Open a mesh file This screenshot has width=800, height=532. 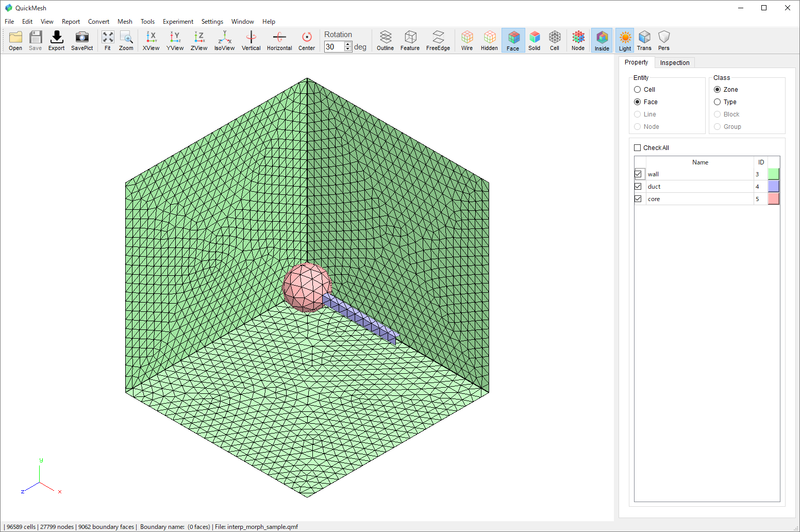(15, 40)
